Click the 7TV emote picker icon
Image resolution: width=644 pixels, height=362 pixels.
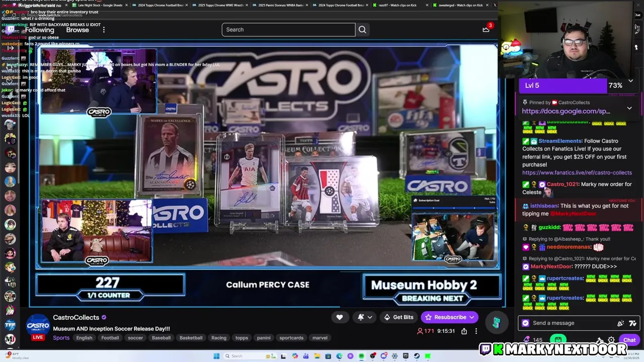[x=632, y=323]
